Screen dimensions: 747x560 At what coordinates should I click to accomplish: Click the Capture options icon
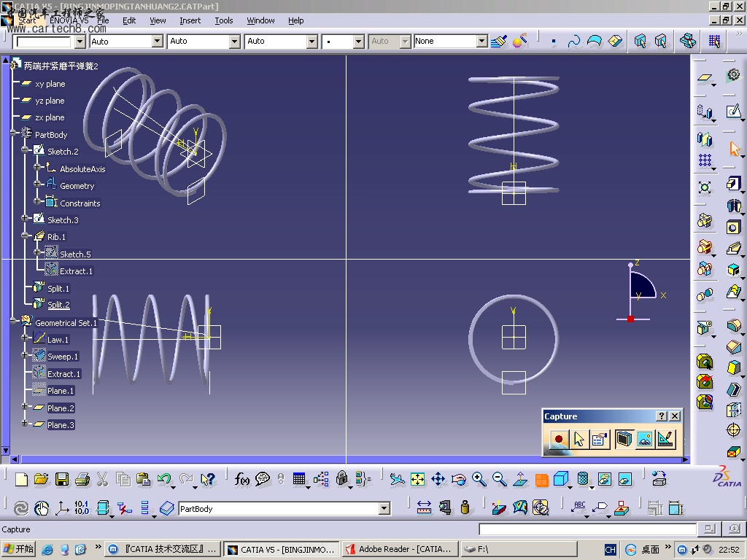(x=600, y=438)
